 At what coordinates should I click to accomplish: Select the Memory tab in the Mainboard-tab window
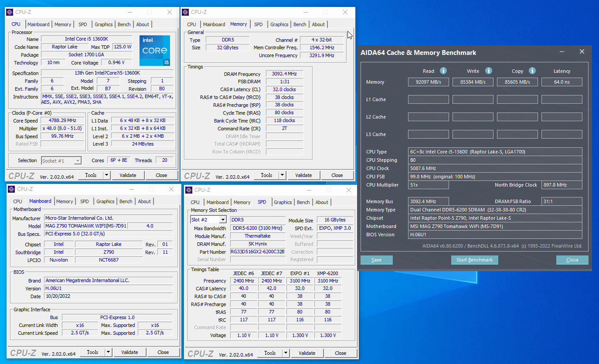(x=65, y=201)
